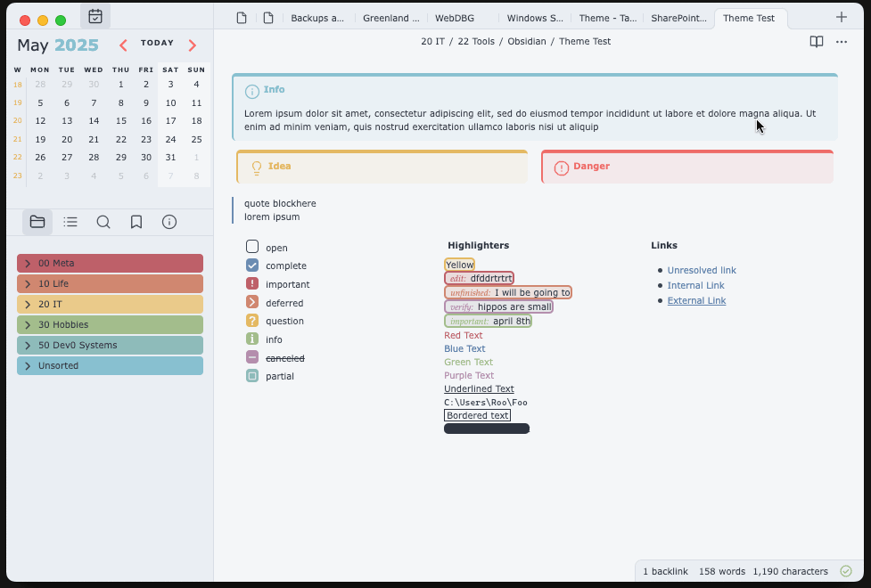Switch to the Theme - Ta... tab
Image resolution: width=871 pixels, height=588 pixels.
(x=608, y=18)
